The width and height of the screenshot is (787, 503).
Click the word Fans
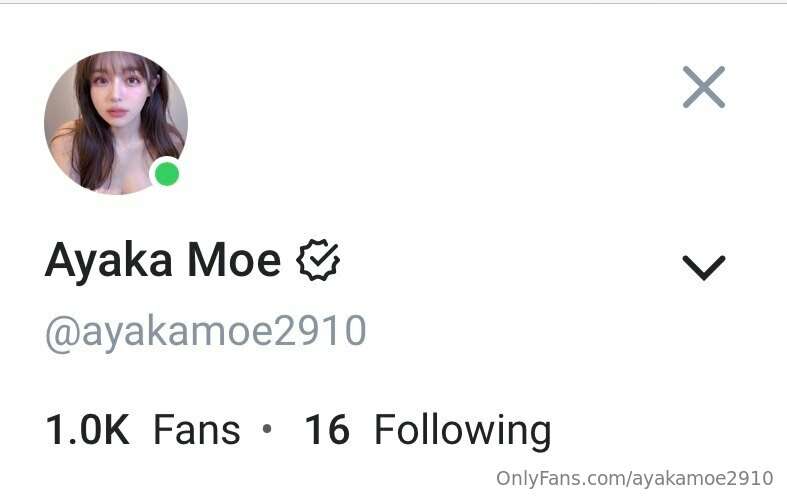(197, 430)
